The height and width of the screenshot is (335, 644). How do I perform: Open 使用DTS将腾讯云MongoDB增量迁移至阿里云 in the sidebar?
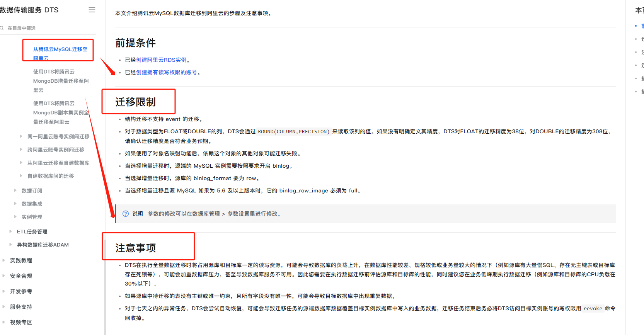click(61, 81)
